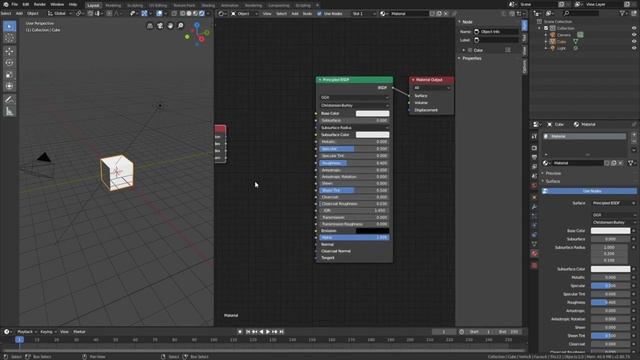Image resolution: width=640 pixels, height=360 pixels.
Task: Collapse the Principled BSDF node header
Action: point(320,80)
